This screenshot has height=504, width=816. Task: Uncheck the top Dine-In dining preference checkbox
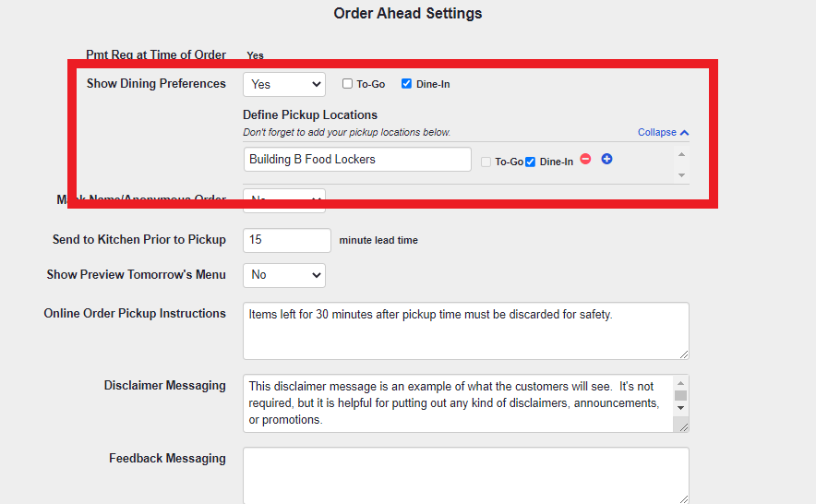point(407,84)
